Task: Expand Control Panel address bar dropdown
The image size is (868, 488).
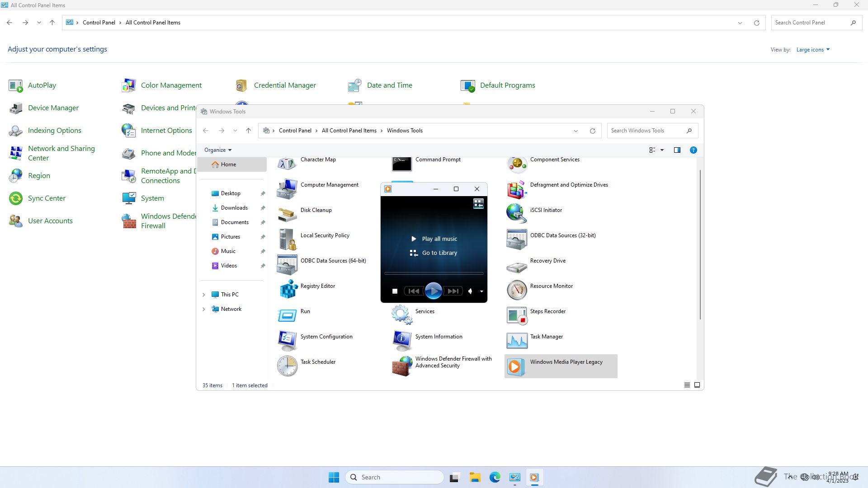Action: coord(740,23)
